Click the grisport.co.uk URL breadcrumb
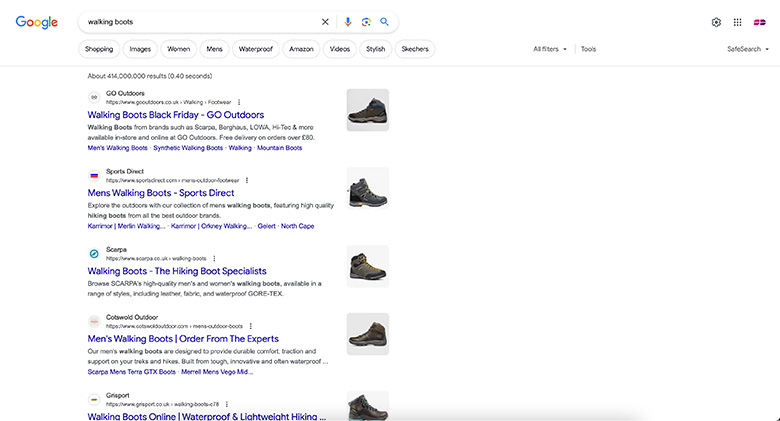 tap(162, 405)
